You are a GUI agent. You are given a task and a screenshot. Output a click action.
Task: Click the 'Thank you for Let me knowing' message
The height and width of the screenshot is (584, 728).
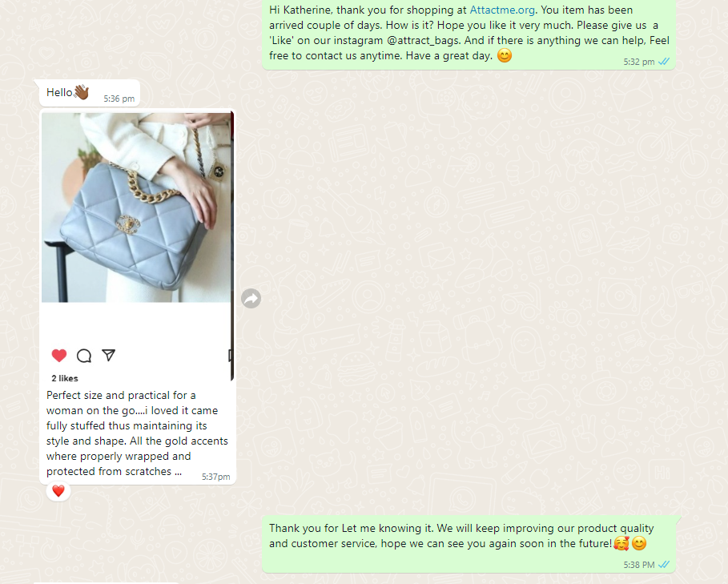(x=468, y=544)
